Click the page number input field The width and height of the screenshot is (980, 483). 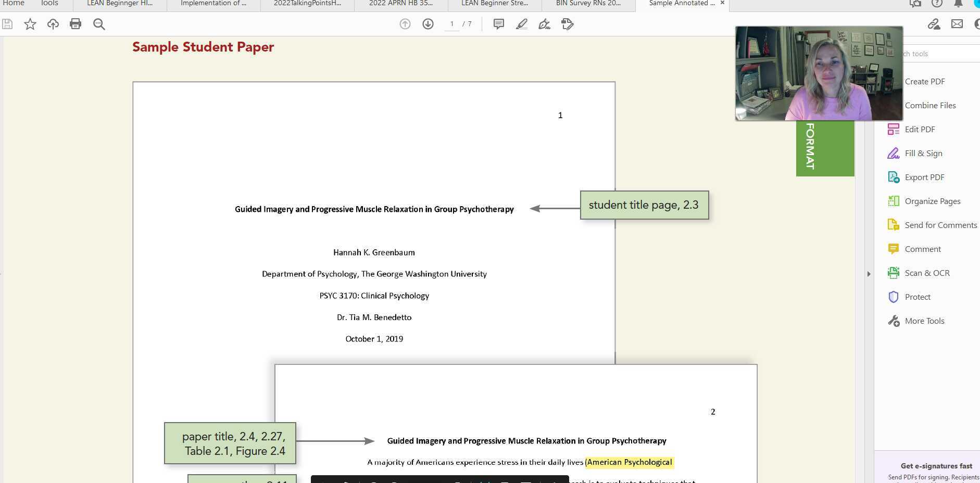pos(451,23)
